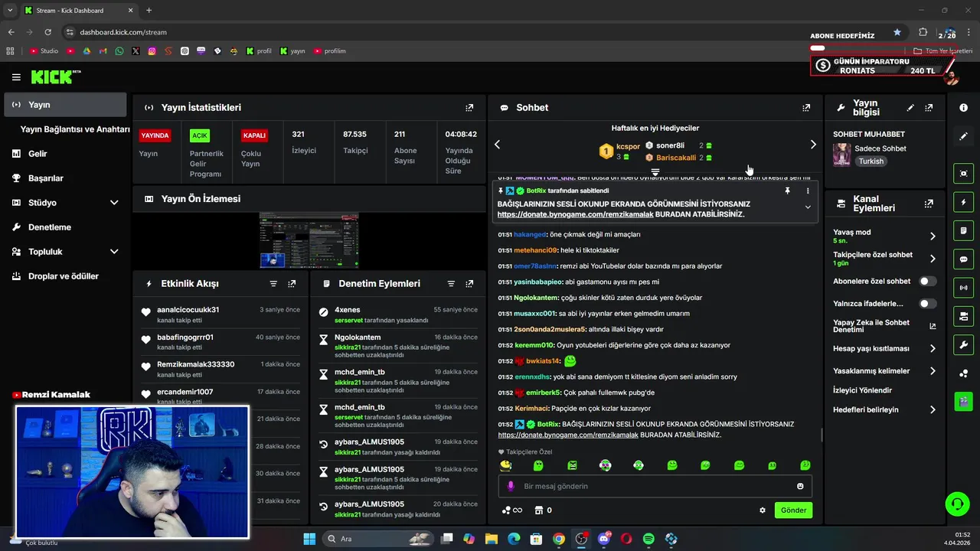Toggle the broadcast stats icon in sidebar

click(964, 288)
